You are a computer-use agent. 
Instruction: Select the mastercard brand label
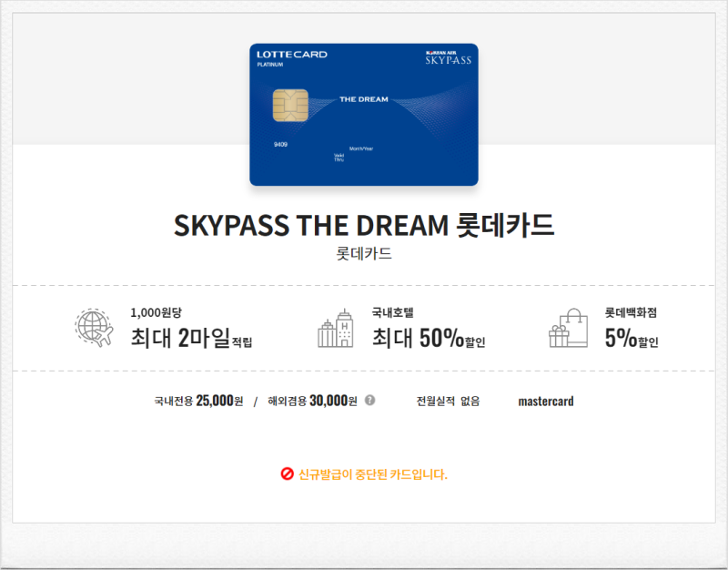point(544,402)
